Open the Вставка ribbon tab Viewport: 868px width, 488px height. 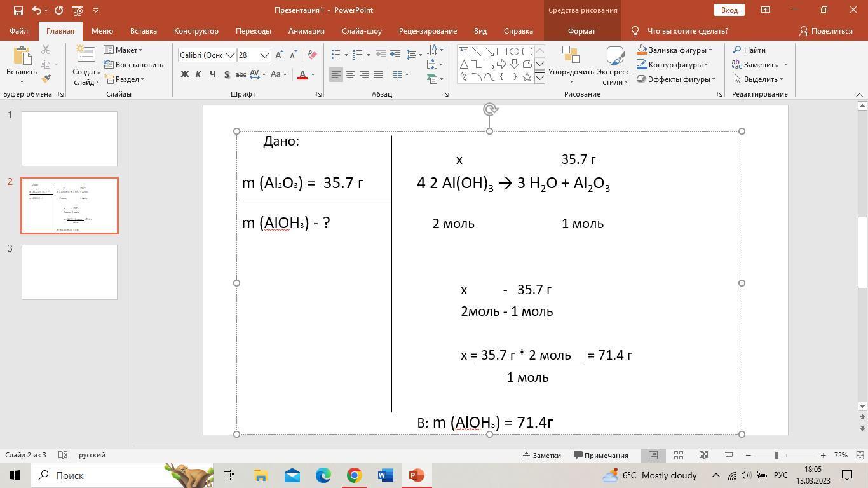(143, 30)
